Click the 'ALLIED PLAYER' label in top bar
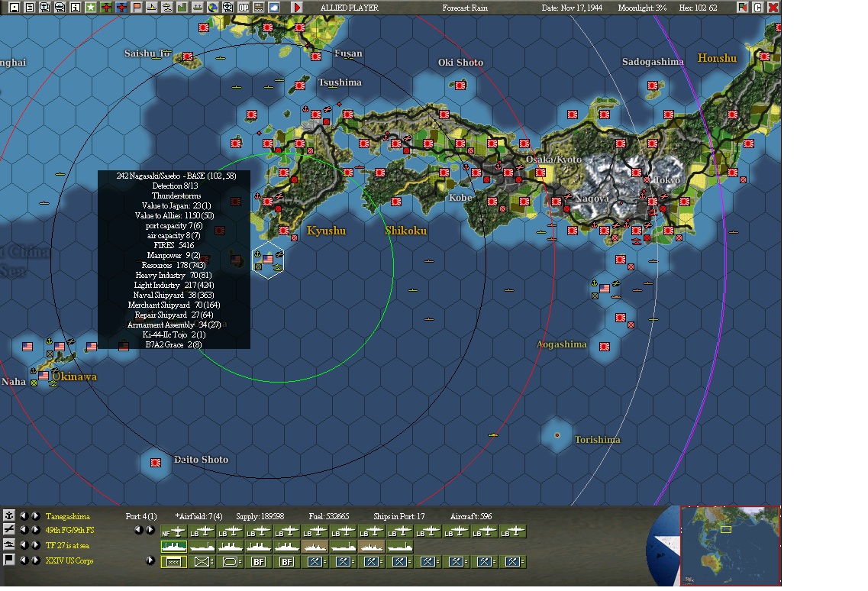 point(350,8)
